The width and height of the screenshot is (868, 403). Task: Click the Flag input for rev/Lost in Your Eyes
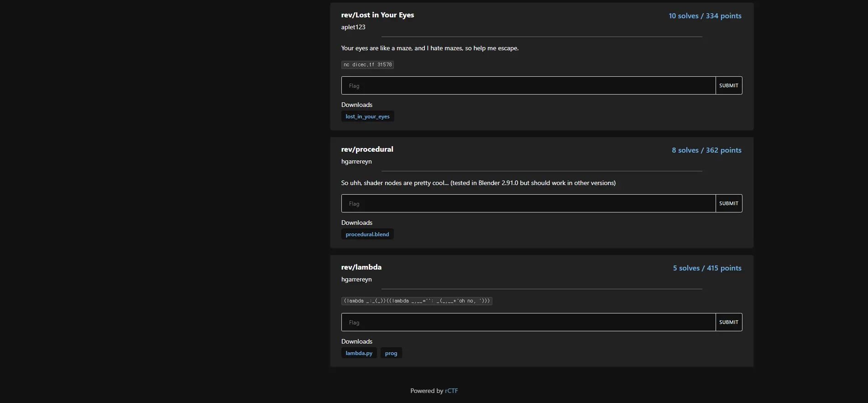pos(528,85)
